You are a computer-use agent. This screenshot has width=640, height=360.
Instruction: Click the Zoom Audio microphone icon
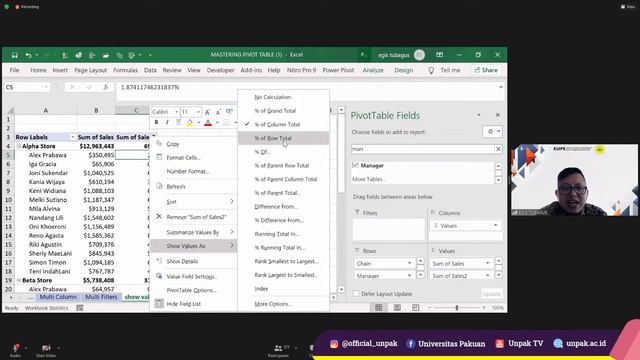(16, 348)
